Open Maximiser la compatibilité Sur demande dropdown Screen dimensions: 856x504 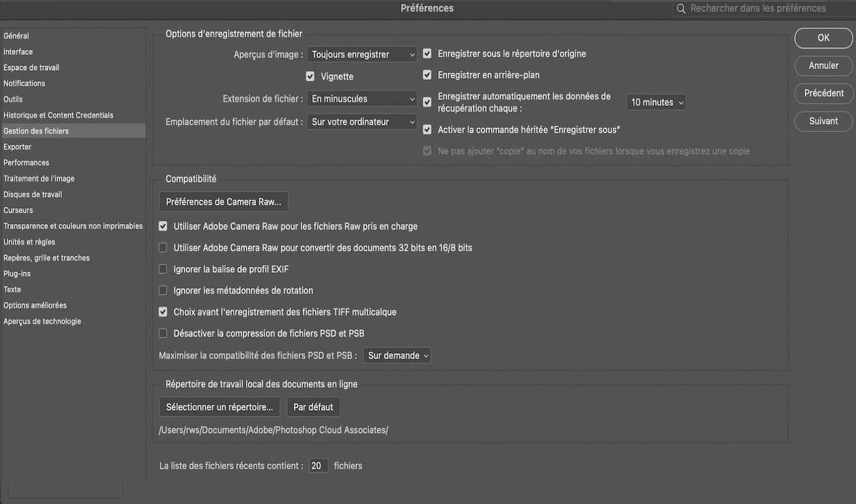tap(397, 356)
